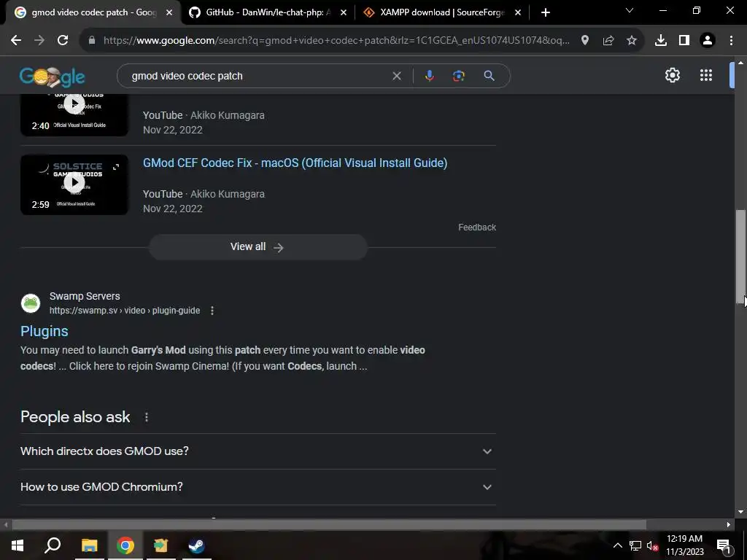Click the Feedback link
The image size is (747, 560).
tap(477, 227)
